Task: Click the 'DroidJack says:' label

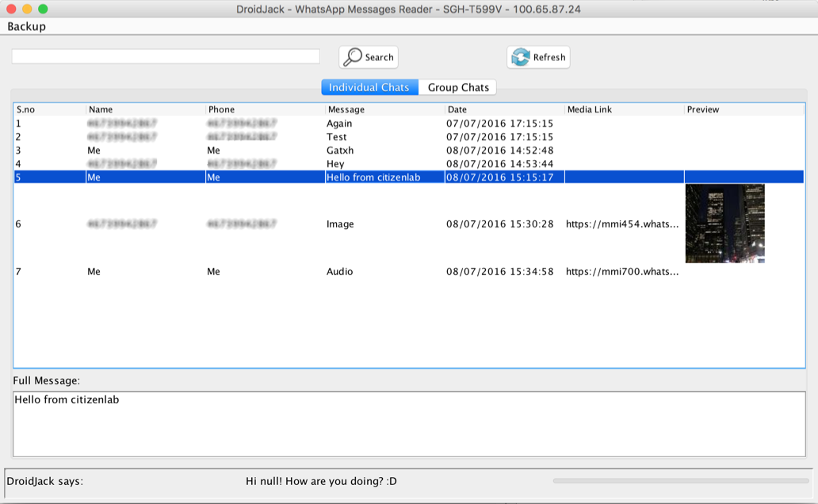Action: (x=45, y=481)
